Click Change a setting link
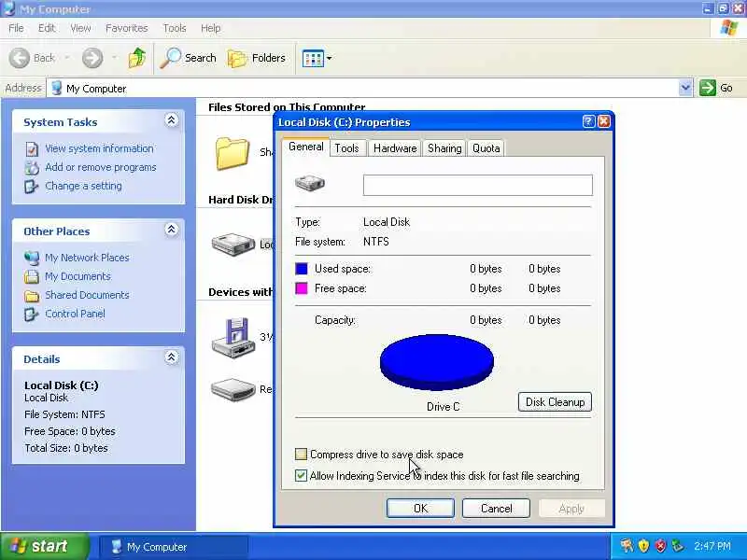The width and height of the screenshot is (747, 560). click(x=83, y=186)
